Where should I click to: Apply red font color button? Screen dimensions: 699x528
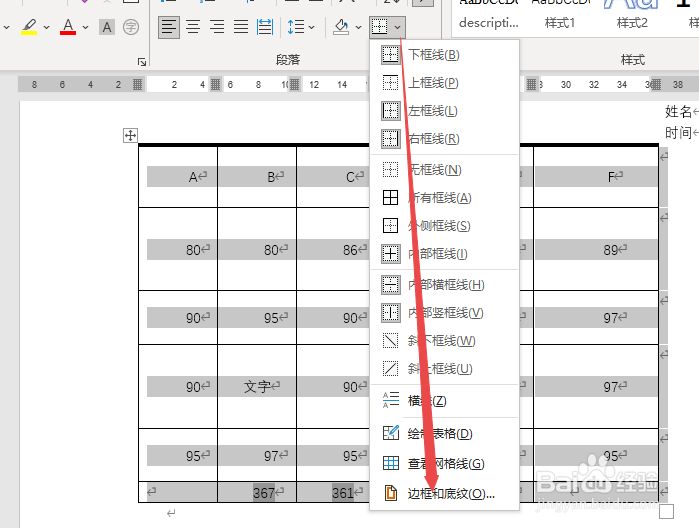coord(68,27)
